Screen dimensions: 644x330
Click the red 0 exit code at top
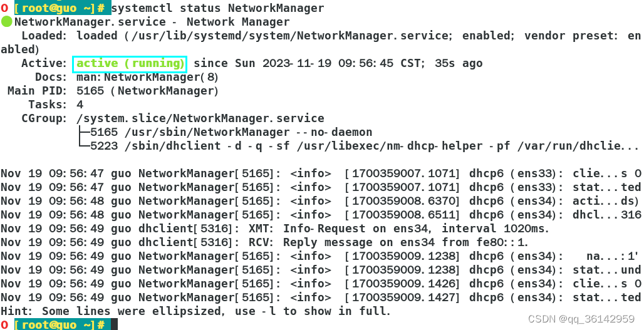click(x=4, y=8)
